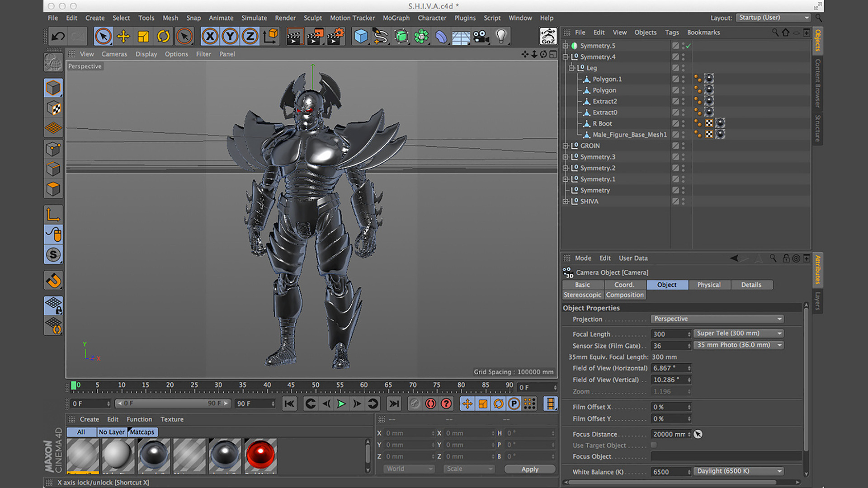Add a Cube primitive object
The height and width of the screenshot is (488, 868).
click(x=361, y=36)
